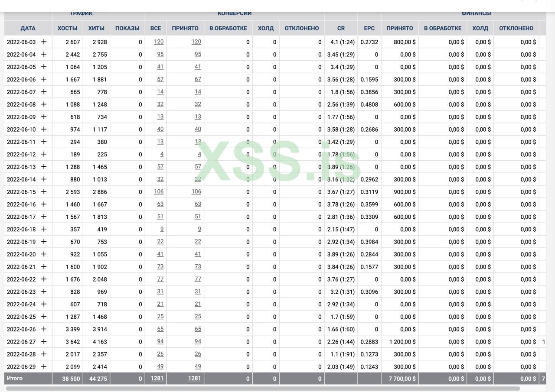
Task: Expand the 2022-06-04 row details
Action: click(44, 54)
